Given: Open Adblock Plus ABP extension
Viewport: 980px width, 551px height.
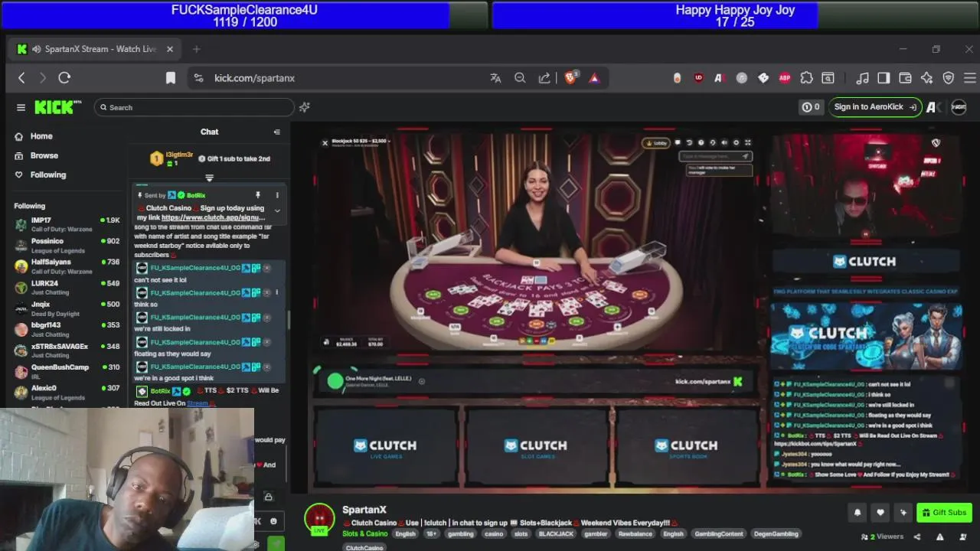Looking at the screenshot, I should 785,78.
